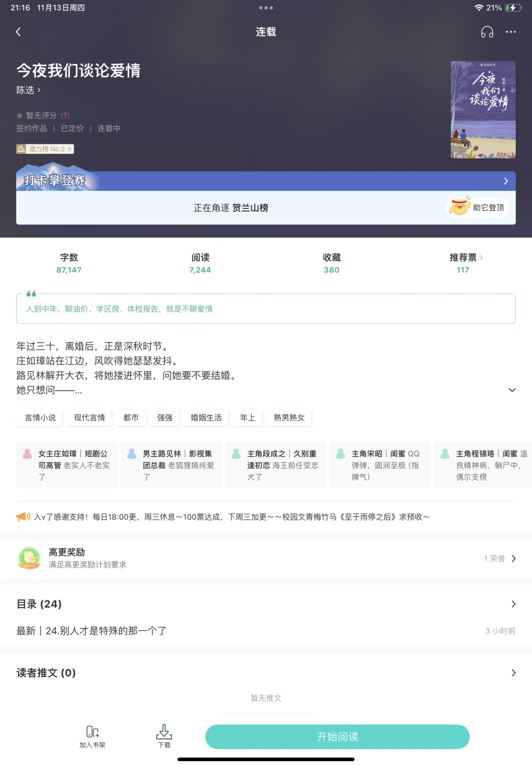The width and height of the screenshot is (532, 766).
Task: Select the 婚姻生活 tag
Action: [205, 418]
